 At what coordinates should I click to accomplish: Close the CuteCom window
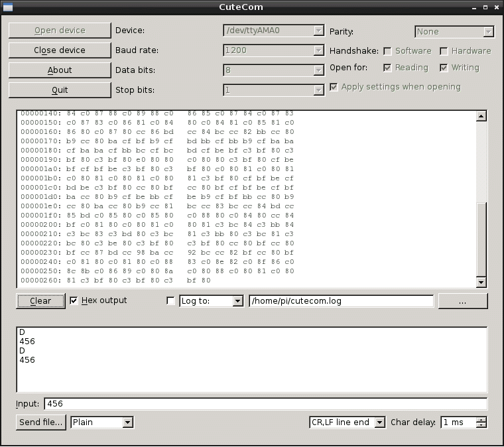click(496, 7)
